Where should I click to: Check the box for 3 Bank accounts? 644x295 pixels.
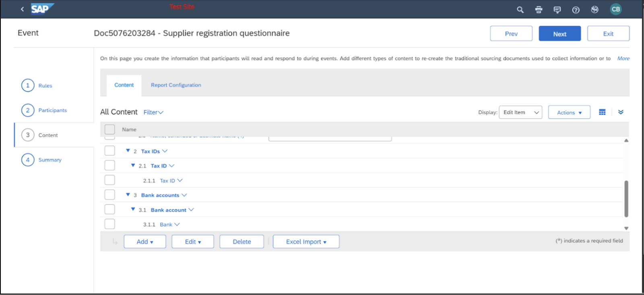(109, 195)
